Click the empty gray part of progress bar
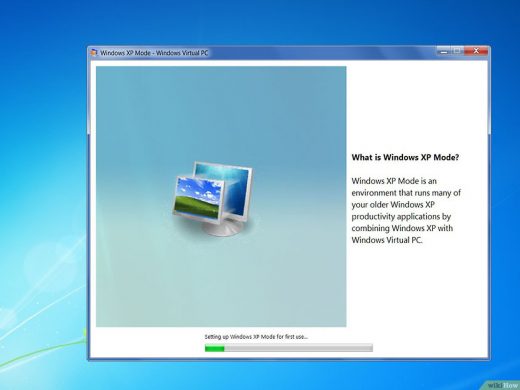This screenshot has width=520, height=390. [298, 349]
